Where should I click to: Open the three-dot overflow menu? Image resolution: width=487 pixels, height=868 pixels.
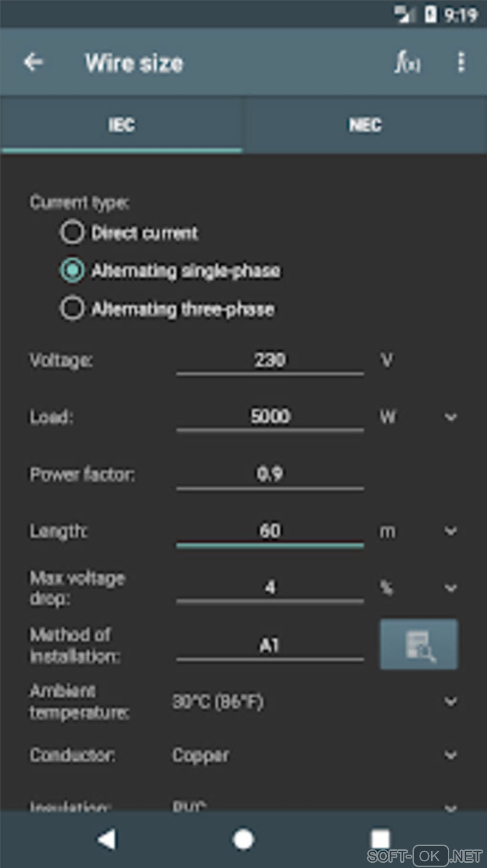[461, 62]
